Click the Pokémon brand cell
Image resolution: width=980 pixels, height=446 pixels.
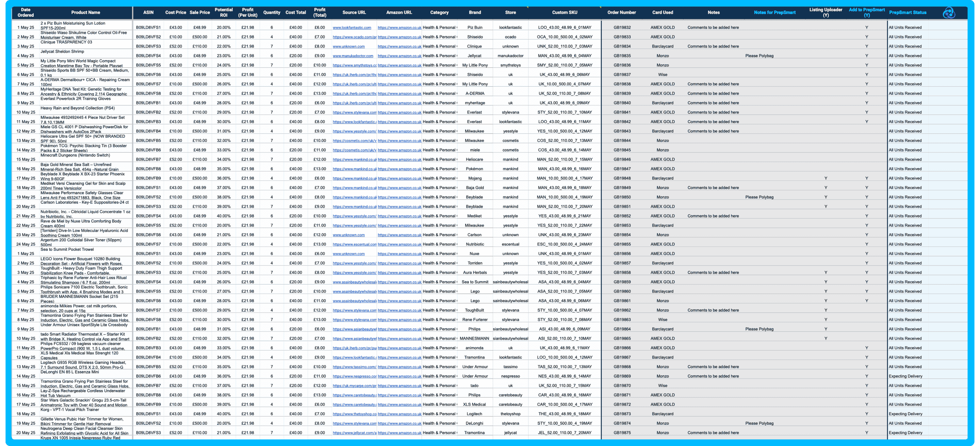[474, 169]
